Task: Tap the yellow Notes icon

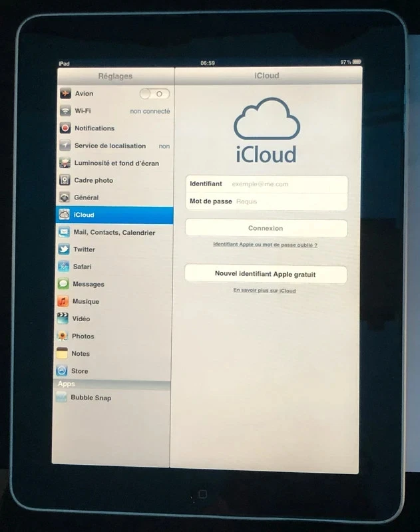Action: (x=62, y=353)
